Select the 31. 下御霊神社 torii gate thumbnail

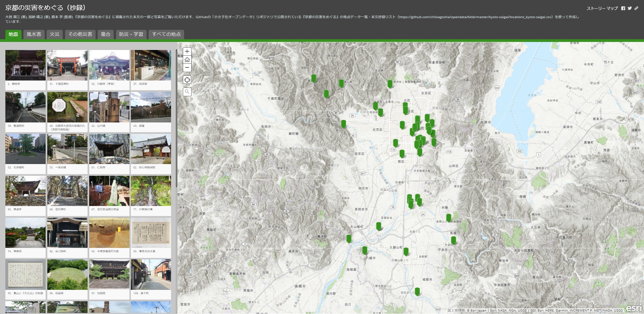coord(67,65)
